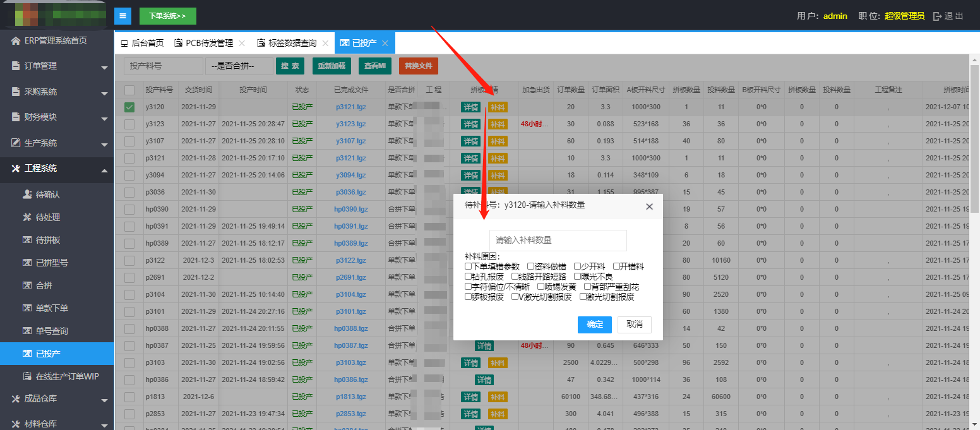This screenshot has width=980, height=430.
Task: Confirm the dialog with 确定
Action: click(x=595, y=325)
